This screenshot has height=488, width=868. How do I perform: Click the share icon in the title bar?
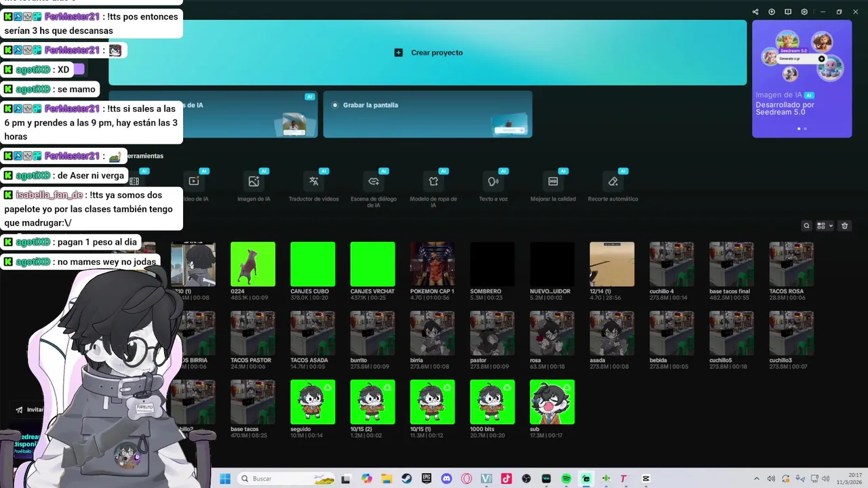pos(755,12)
